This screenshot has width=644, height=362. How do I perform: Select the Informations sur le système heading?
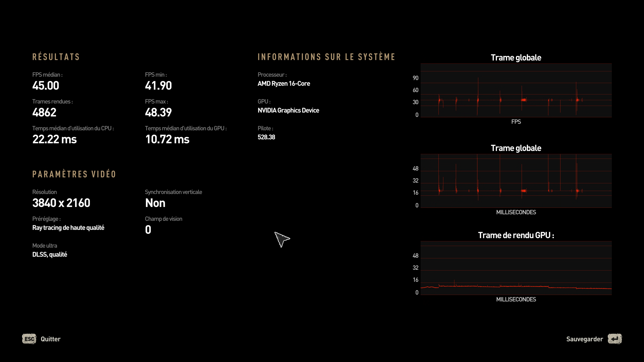pyautogui.click(x=326, y=57)
